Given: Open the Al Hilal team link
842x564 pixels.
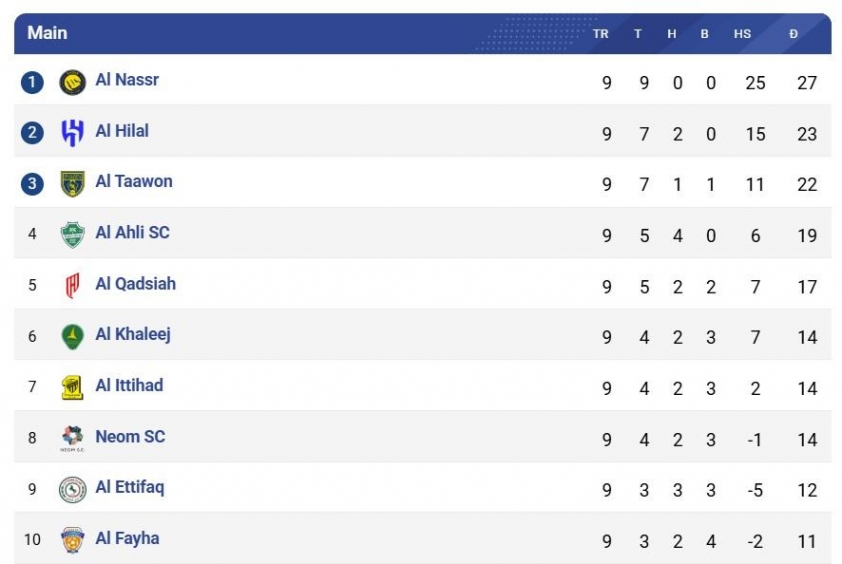Looking at the screenshot, I should tap(122, 131).
